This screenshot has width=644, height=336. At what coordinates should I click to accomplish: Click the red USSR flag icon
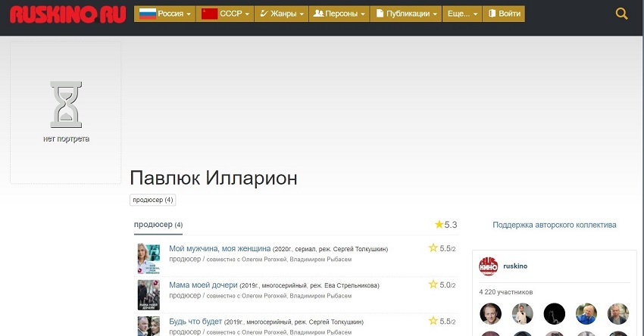pyautogui.click(x=209, y=14)
